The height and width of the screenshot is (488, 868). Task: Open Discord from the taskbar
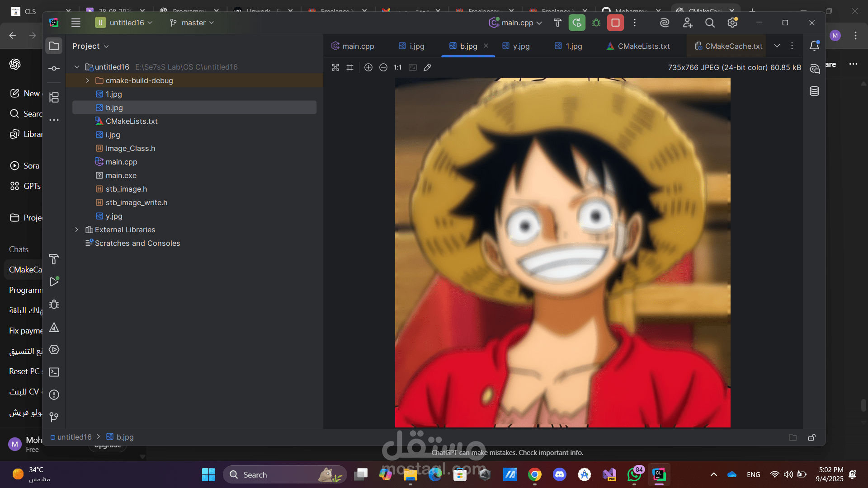pos(559,474)
